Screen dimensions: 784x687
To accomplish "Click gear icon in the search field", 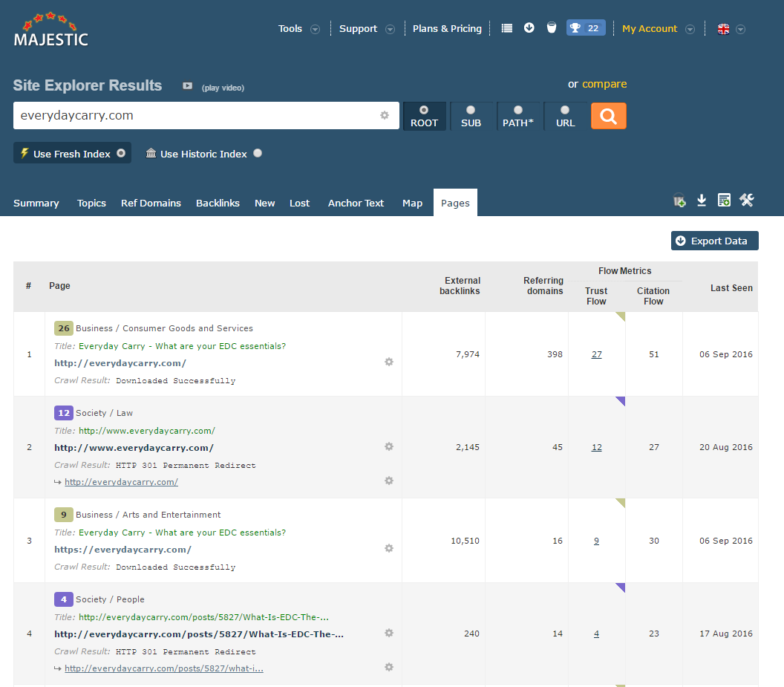I will tap(385, 116).
